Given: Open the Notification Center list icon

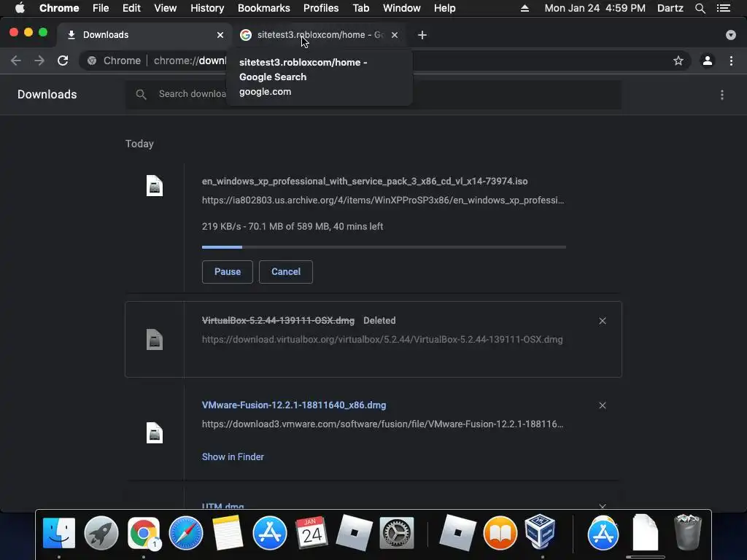Looking at the screenshot, I should 723,8.
